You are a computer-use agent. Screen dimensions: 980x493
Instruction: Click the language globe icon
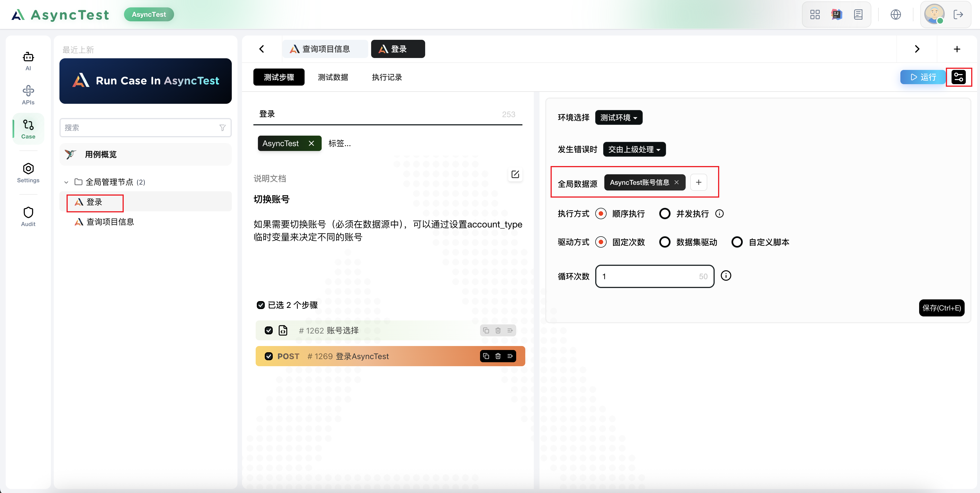pyautogui.click(x=896, y=14)
